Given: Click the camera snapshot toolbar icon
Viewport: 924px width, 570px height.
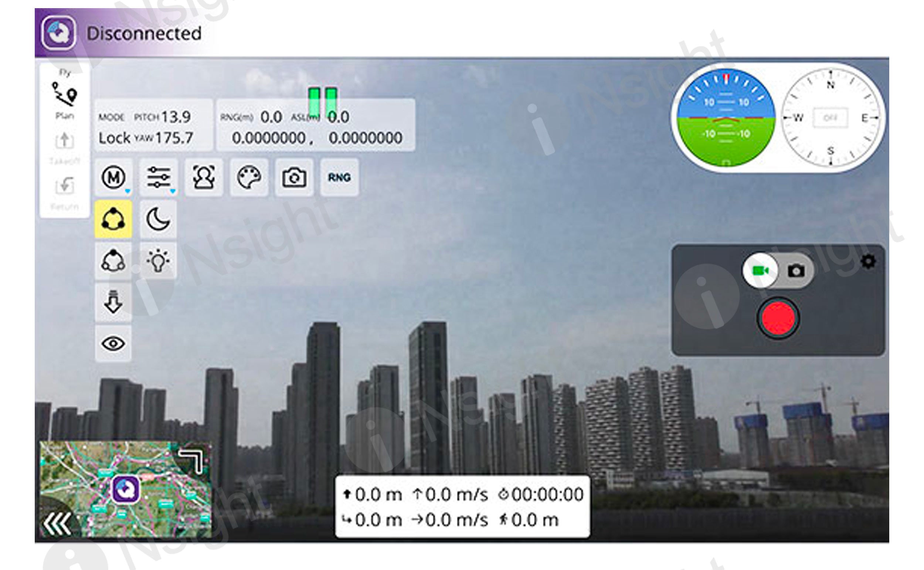Looking at the screenshot, I should [294, 177].
